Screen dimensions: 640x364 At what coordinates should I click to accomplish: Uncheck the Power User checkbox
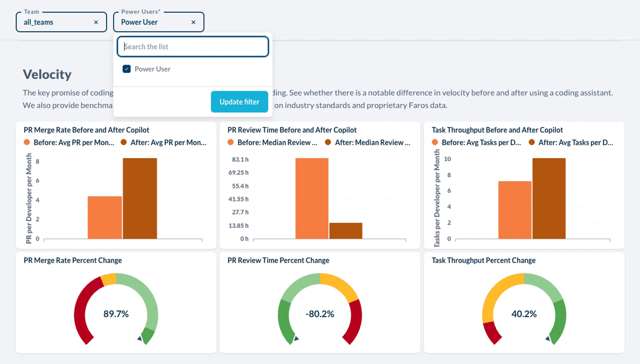(x=127, y=69)
